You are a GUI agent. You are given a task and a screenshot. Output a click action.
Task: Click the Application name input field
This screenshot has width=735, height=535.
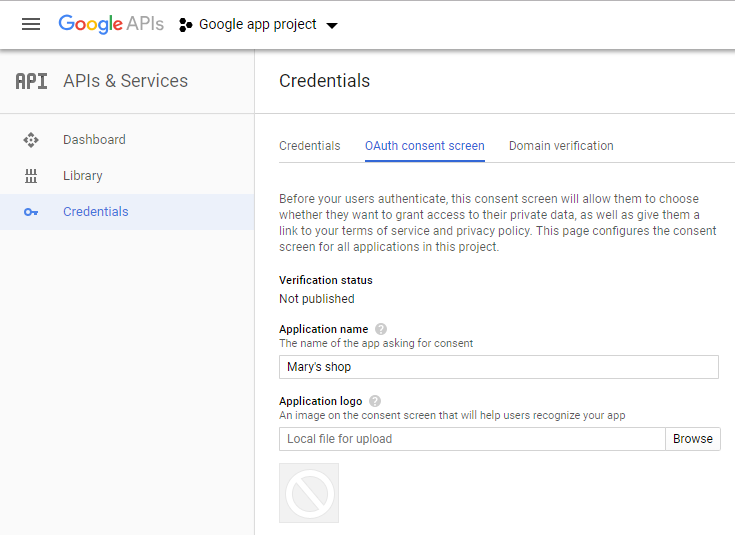pos(499,367)
